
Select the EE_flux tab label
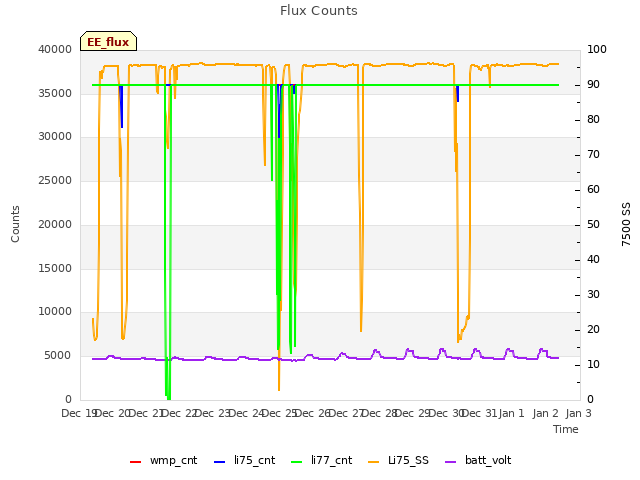[108, 42]
